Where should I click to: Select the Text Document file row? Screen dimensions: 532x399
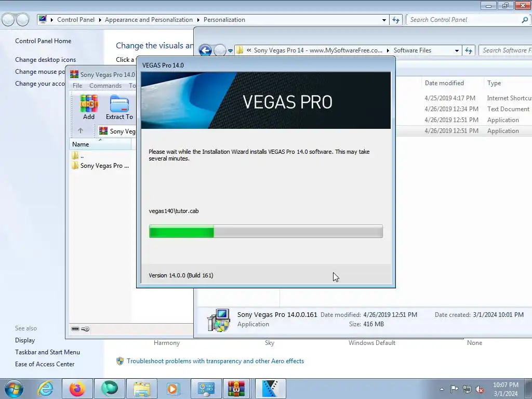coord(464,109)
